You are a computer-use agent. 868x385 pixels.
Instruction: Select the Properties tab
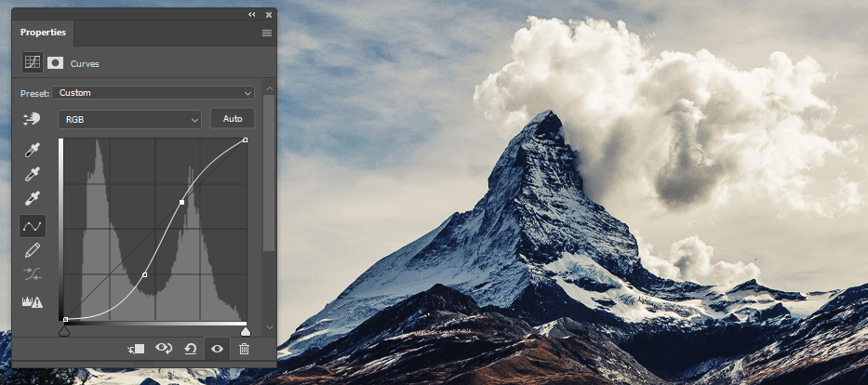pyautogui.click(x=43, y=32)
